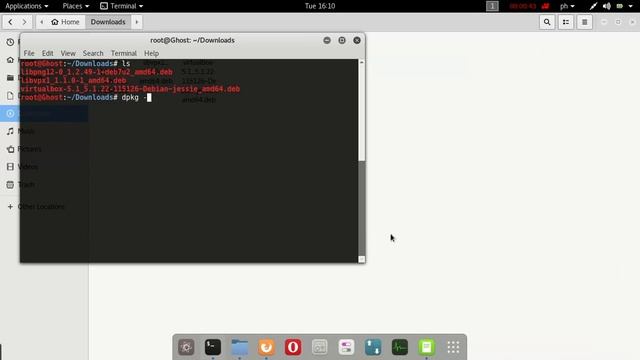This screenshot has height=360, width=640.
Task: Click the battery indicator icon
Action: pos(620,6)
